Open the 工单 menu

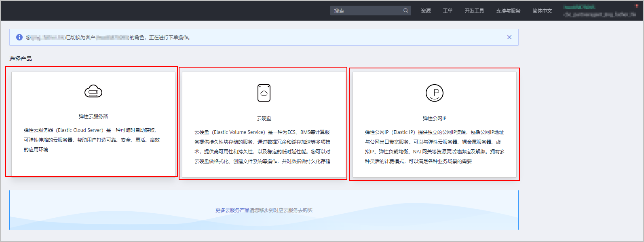point(448,11)
